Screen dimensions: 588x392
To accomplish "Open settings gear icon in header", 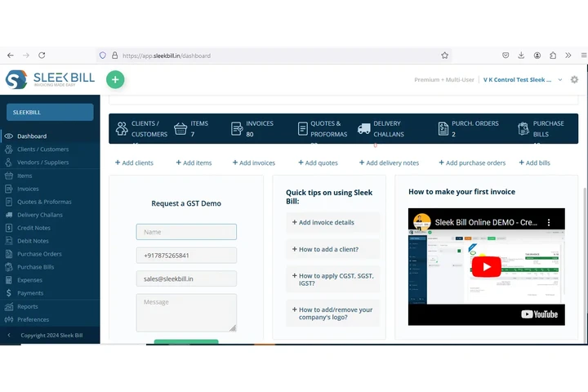I will (x=574, y=79).
